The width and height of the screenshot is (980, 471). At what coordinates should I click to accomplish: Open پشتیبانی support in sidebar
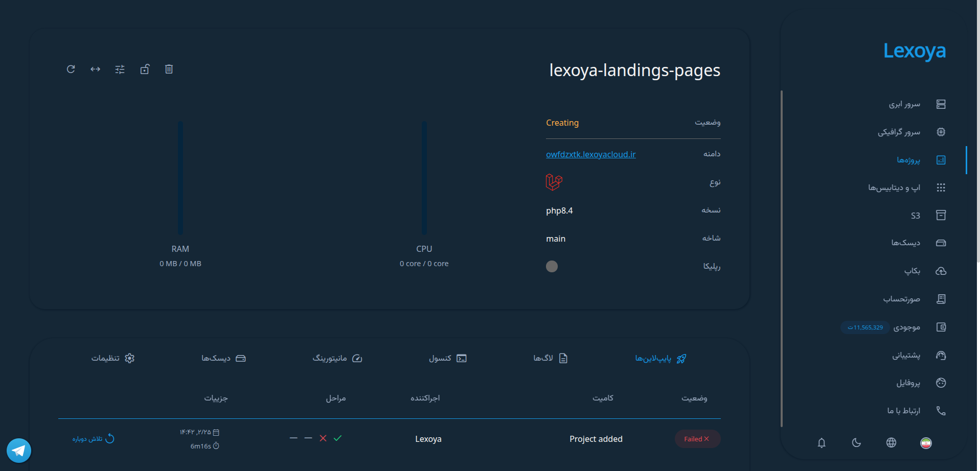[x=919, y=355]
